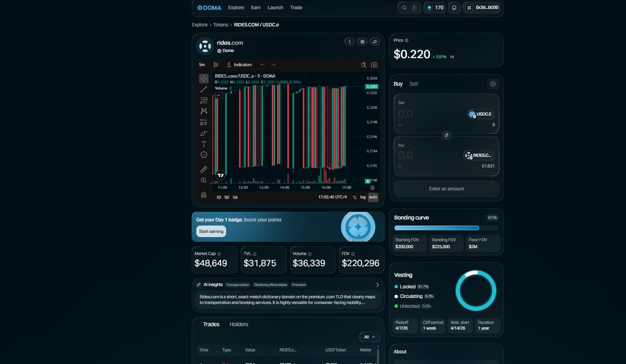This screenshot has width=626, height=364.
Task: Select the chart zoom-in tool
Action: [x=203, y=180]
